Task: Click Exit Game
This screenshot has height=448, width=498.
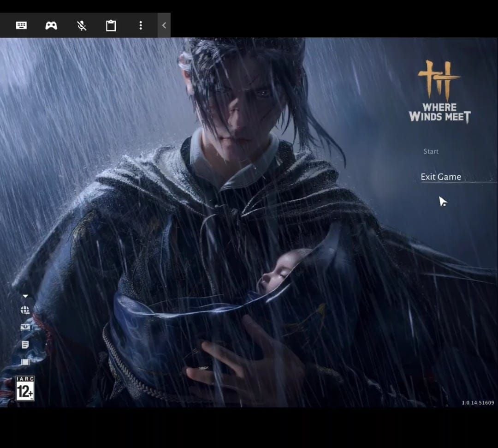Action: click(x=440, y=177)
